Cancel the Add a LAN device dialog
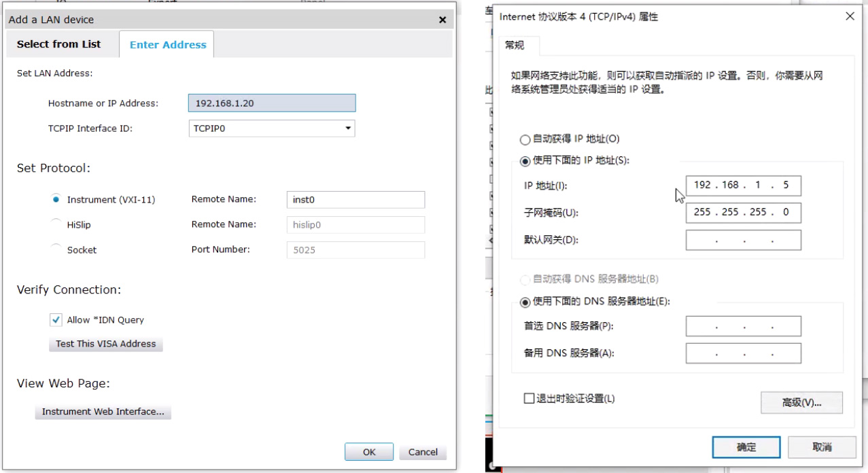Screen dimensions: 868x473 (x=423, y=452)
